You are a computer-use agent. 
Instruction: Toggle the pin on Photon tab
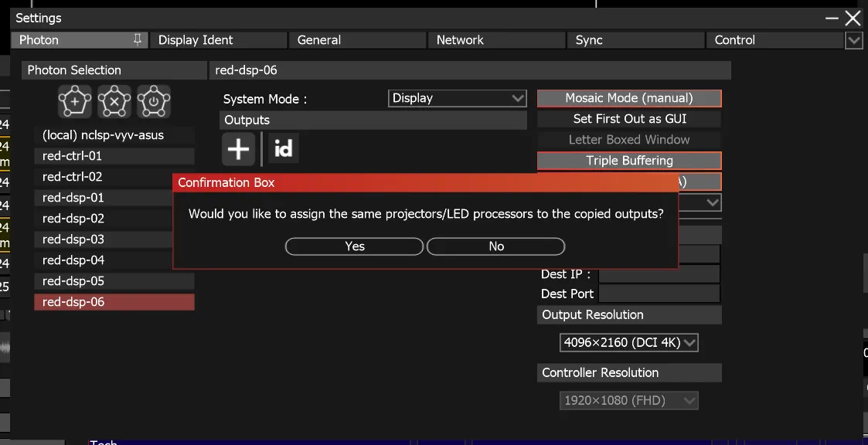coord(138,39)
